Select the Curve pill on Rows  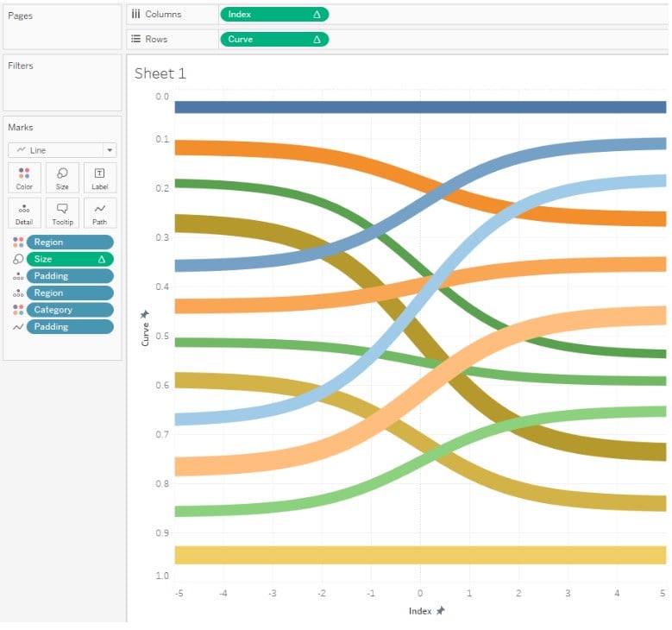click(x=274, y=40)
